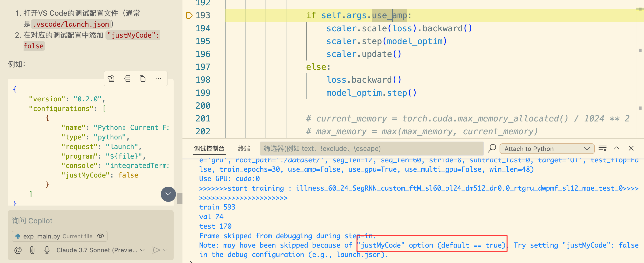The image size is (644, 263).
Task: Focus the debug console filter field
Action: point(371,148)
